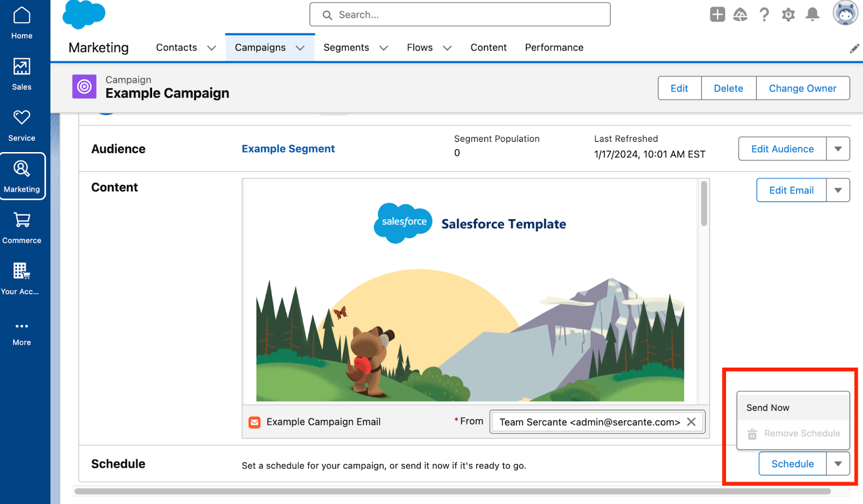
Task: Click the orange email icon beside Example Campaign Email
Action: coord(255,422)
